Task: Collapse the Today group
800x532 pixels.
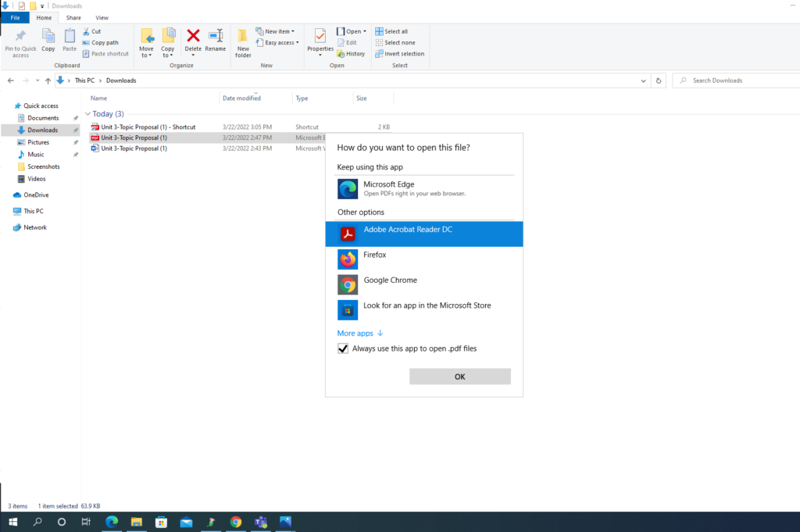Action: (x=87, y=114)
